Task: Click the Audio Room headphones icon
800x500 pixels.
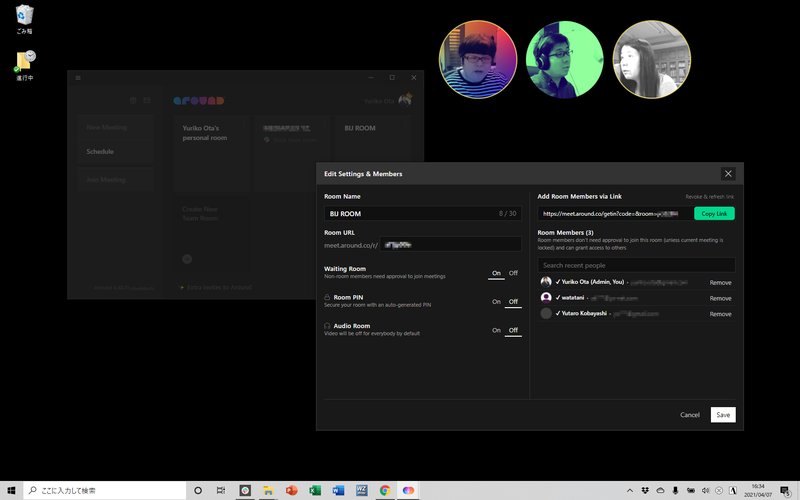Action: click(x=327, y=326)
